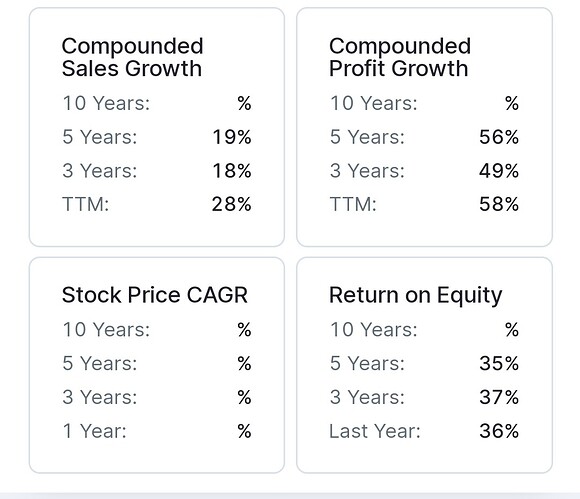Select the 58% TTM profit growth value
The height and width of the screenshot is (499, 580).
click(499, 204)
